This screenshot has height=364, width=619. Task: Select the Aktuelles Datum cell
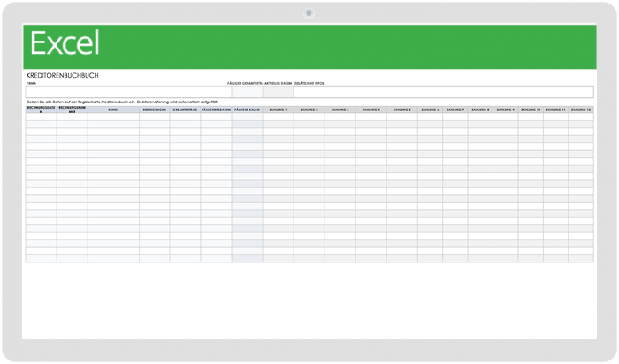point(278,91)
